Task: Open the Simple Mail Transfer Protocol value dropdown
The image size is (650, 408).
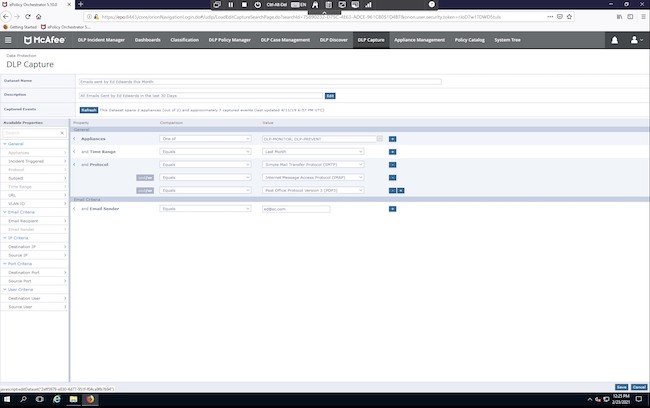Action: pyautogui.click(x=313, y=165)
